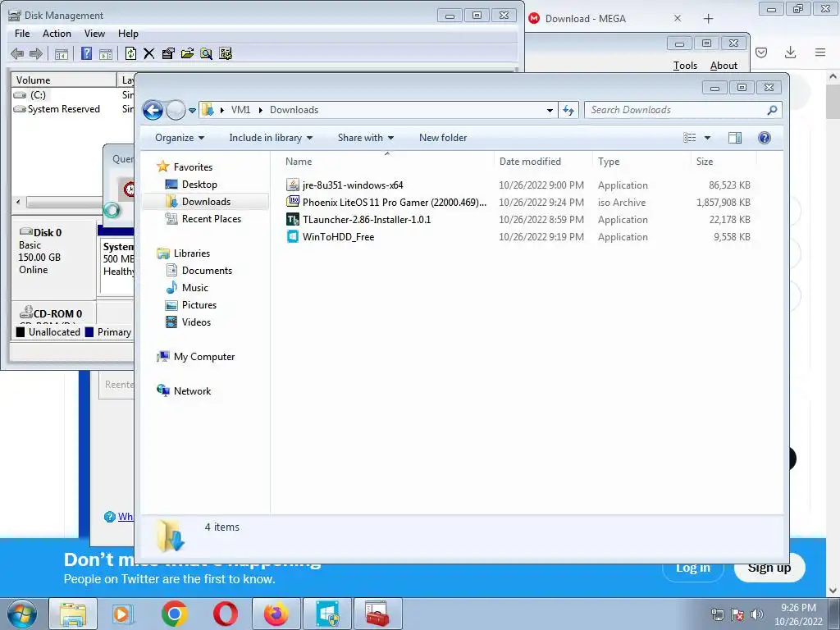The height and width of the screenshot is (630, 840).
Task: Open My Computer in navigation pane
Action: (203, 357)
